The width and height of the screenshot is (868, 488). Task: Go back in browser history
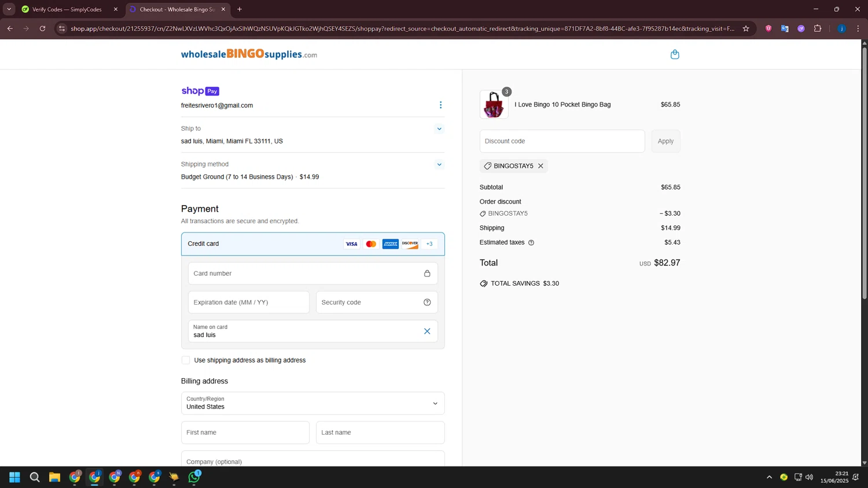[x=10, y=28]
